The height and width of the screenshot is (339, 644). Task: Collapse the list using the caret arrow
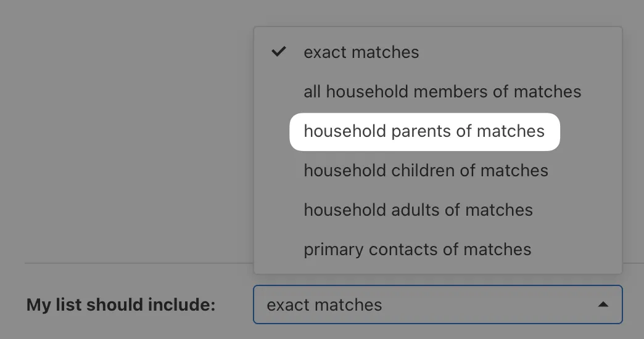pyautogui.click(x=603, y=304)
